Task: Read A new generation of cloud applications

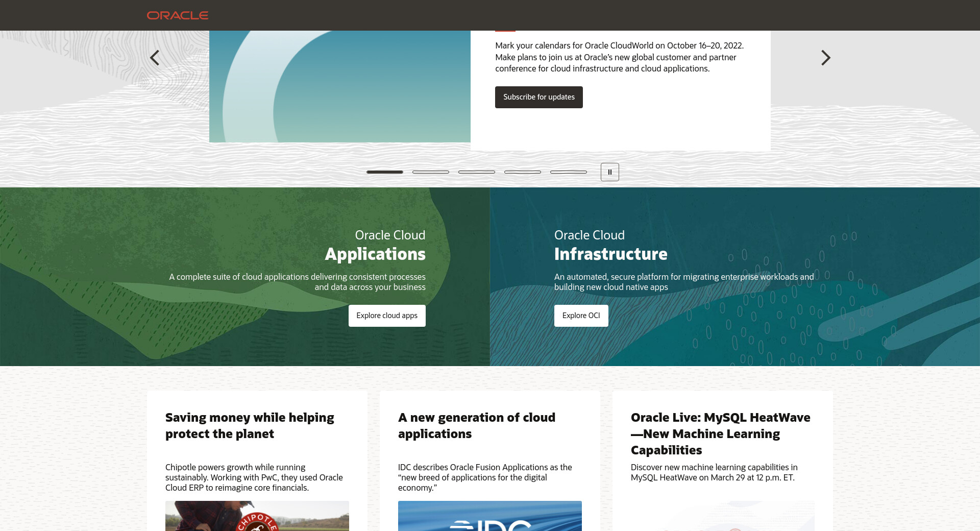Action: click(x=476, y=425)
